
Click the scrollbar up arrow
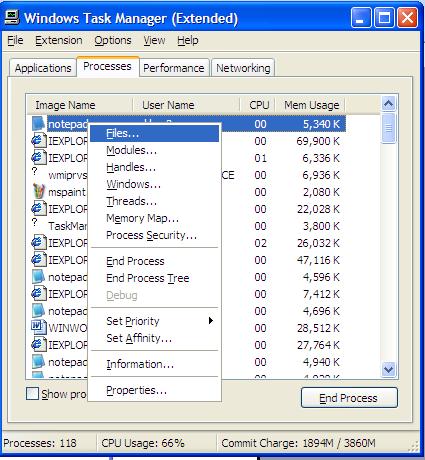point(389,104)
